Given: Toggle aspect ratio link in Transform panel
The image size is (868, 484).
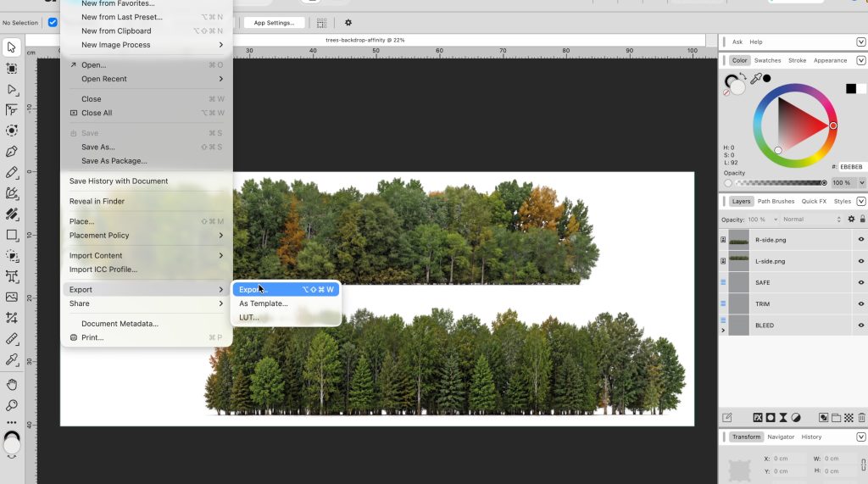Looking at the screenshot, I should click(x=863, y=464).
